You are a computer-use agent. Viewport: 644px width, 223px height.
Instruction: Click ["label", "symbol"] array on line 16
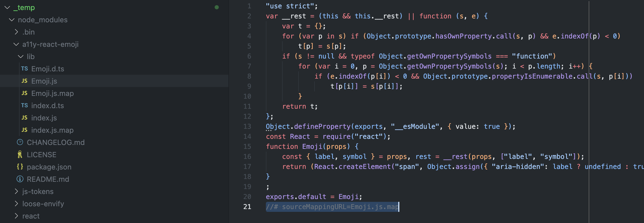(538, 157)
